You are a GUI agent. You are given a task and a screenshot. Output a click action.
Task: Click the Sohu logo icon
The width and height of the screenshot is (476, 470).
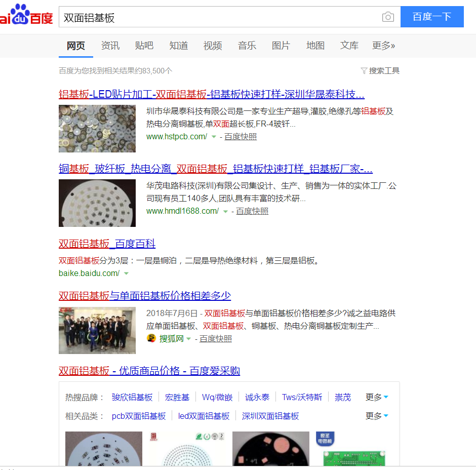(x=151, y=338)
